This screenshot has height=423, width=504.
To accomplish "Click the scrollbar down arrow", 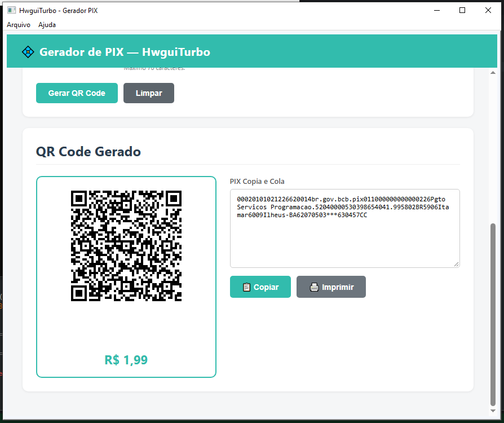I will (x=493, y=411).
